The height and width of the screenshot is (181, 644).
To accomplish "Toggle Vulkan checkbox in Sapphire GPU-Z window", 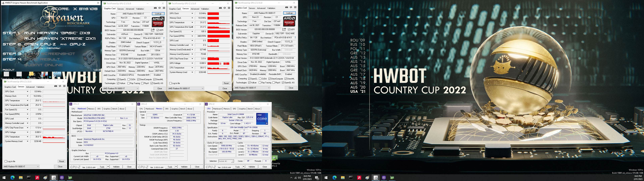I will point(249,82).
